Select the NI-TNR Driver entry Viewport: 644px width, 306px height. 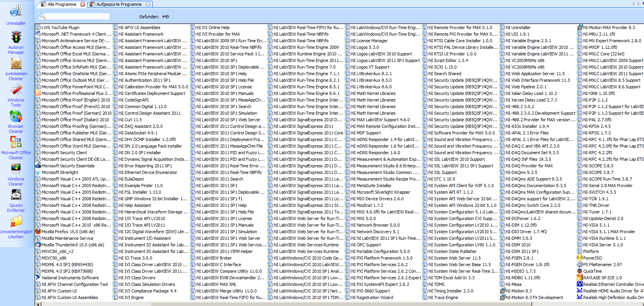click(x=596, y=205)
